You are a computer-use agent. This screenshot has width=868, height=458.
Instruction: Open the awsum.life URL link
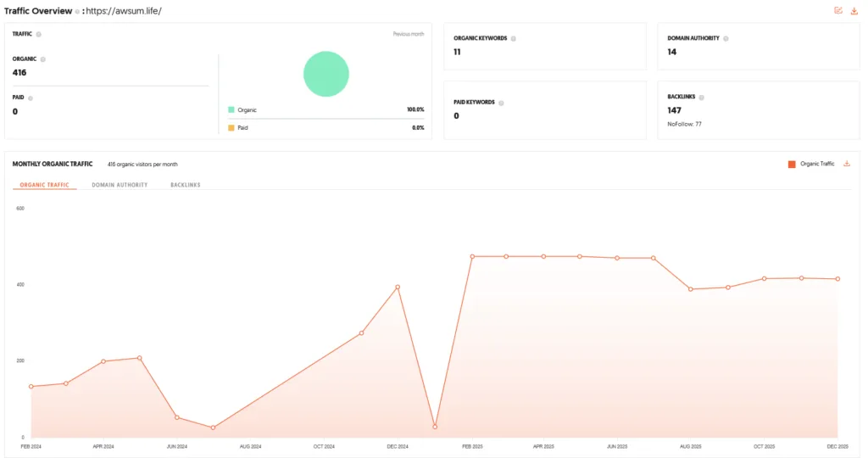[x=124, y=11]
